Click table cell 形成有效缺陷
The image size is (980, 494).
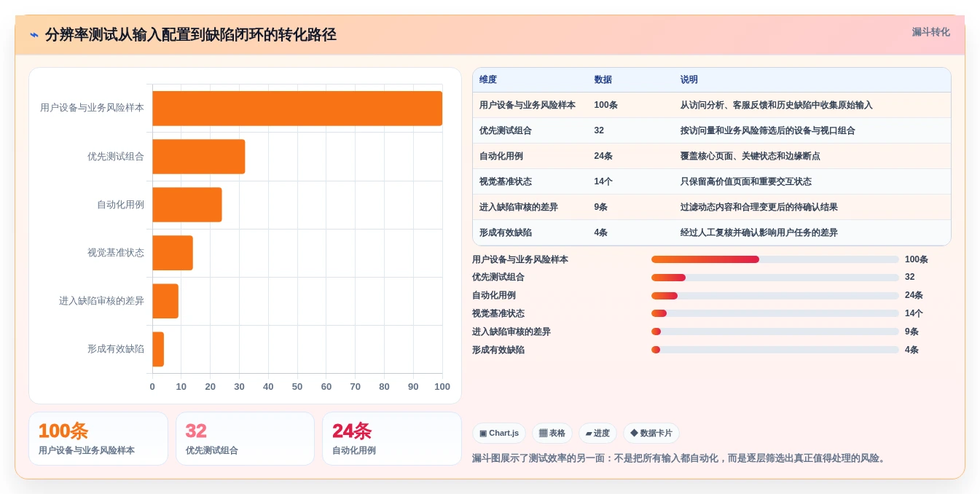[x=506, y=232]
